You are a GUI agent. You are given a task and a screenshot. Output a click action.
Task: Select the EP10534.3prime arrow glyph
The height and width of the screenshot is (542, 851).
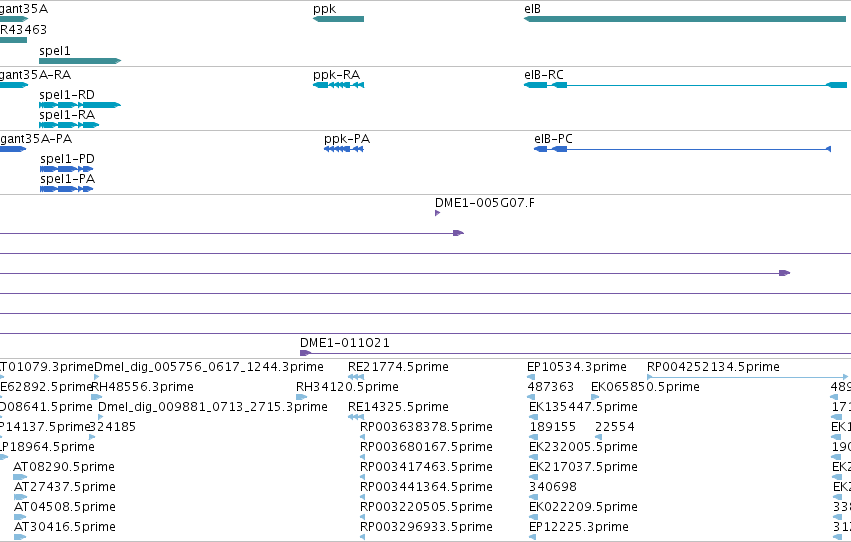point(531,377)
